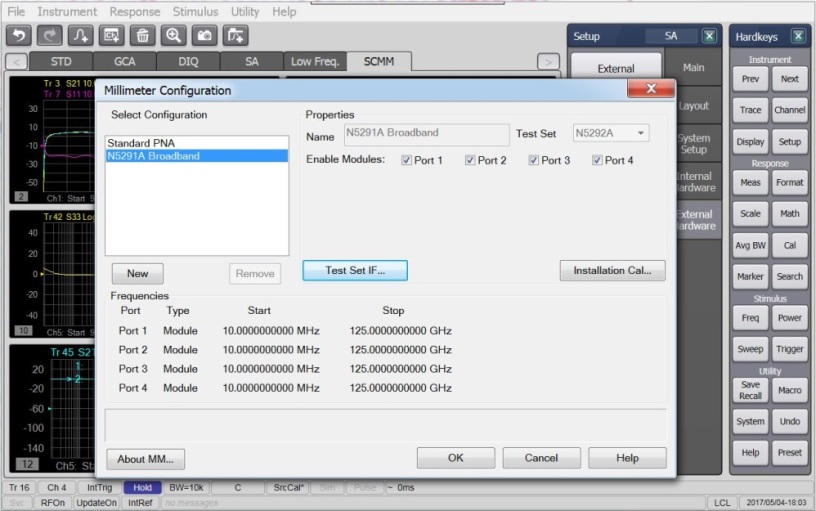
Task: Toggle Port 4 module checkbox
Action: 597,160
